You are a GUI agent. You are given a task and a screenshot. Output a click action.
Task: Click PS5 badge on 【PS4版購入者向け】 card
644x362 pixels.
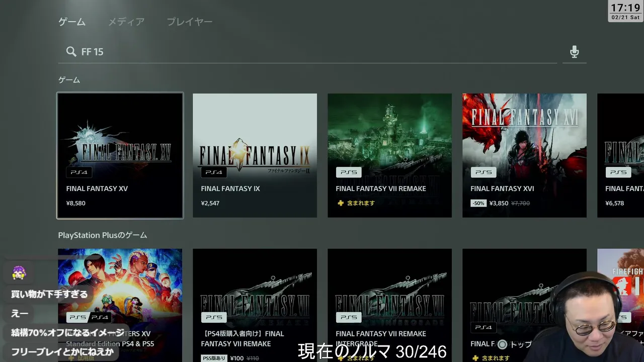coord(214,317)
